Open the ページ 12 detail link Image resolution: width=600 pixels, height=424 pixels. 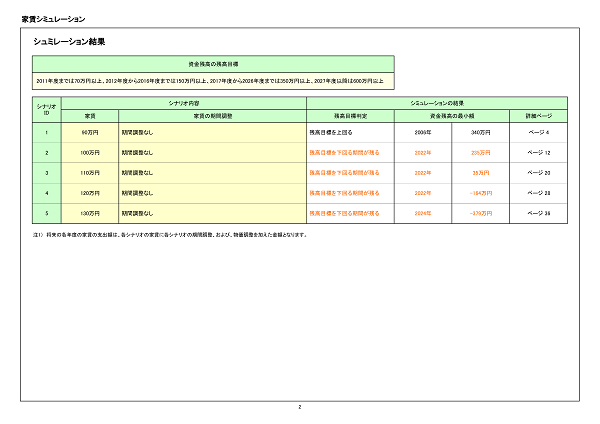pos(539,152)
